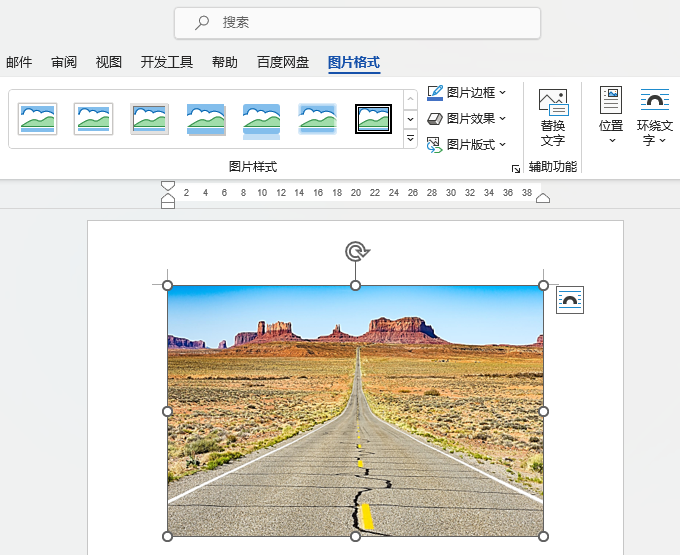Open the 图片效果 dropdown
Viewport: 680px width, 555px height.
(467, 118)
